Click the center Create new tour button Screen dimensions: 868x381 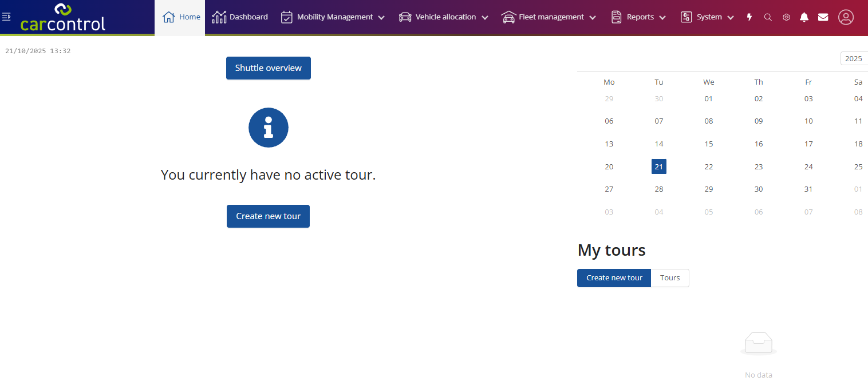tap(268, 216)
